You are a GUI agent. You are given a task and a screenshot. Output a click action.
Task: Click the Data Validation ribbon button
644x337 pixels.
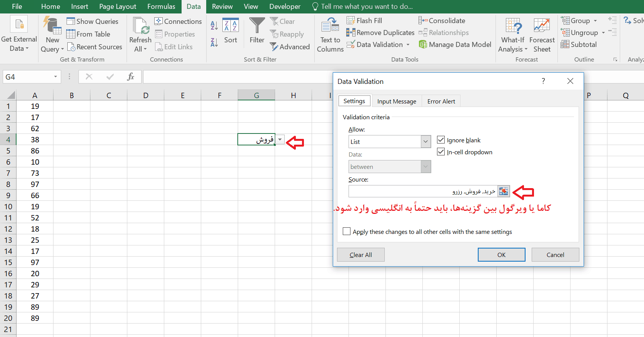(375, 45)
